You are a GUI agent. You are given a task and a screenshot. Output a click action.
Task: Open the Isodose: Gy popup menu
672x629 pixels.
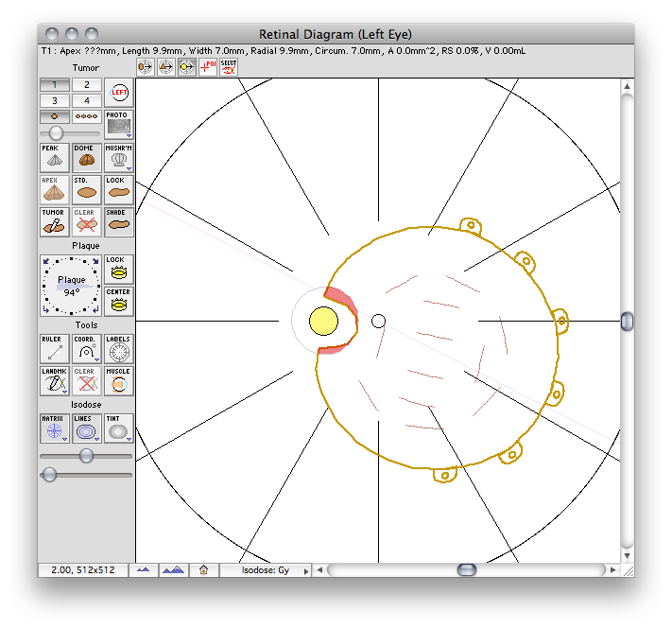(266, 570)
